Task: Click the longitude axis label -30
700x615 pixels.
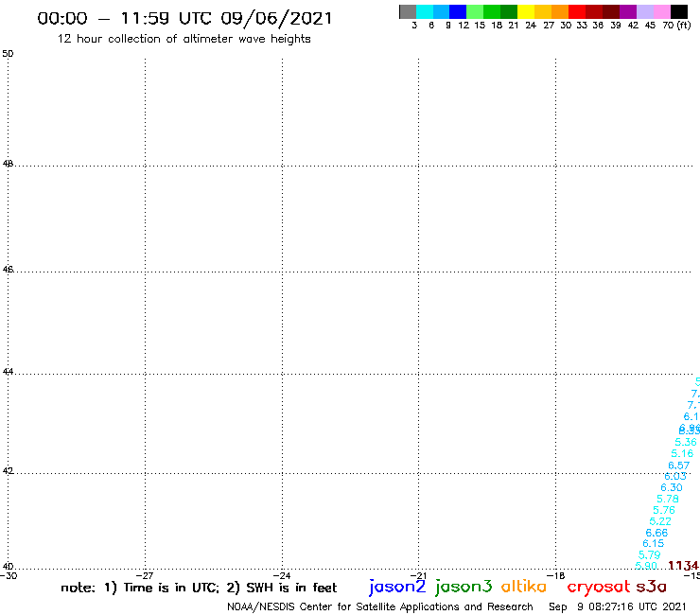Action: (x=9, y=575)
